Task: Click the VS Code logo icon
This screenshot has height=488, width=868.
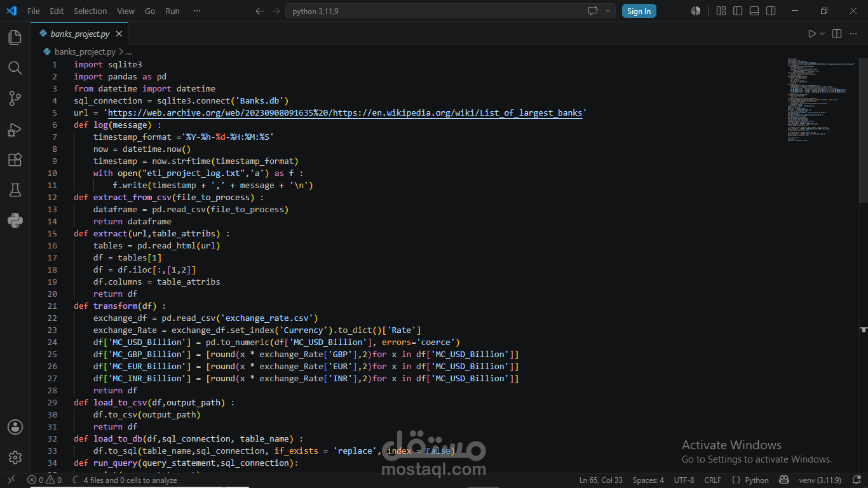Action: [x=11, y=11]
